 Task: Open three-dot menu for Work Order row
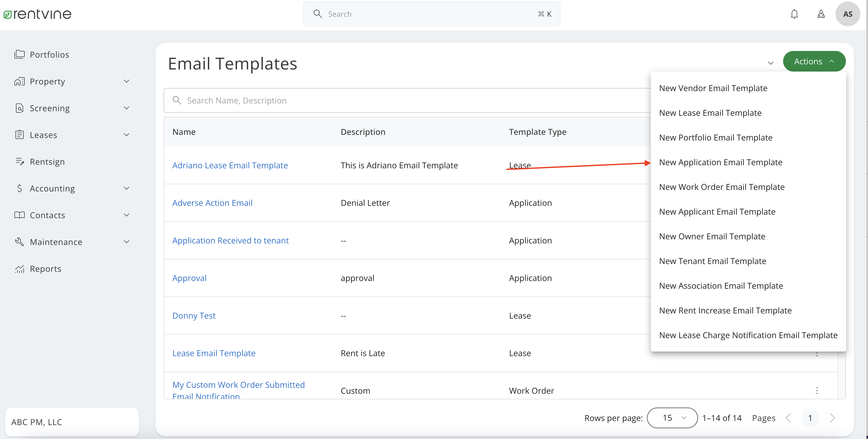pos(817,390)
